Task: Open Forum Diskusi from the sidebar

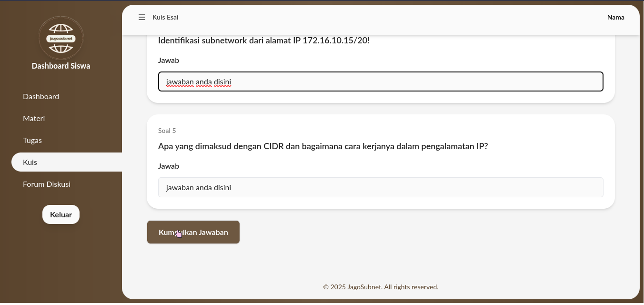Action: (47, 184)
